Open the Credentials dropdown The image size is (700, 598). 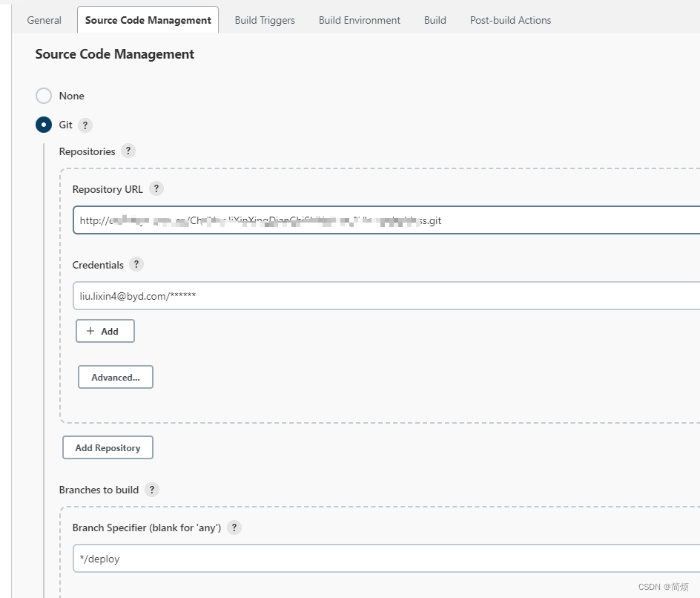point(386,296)
